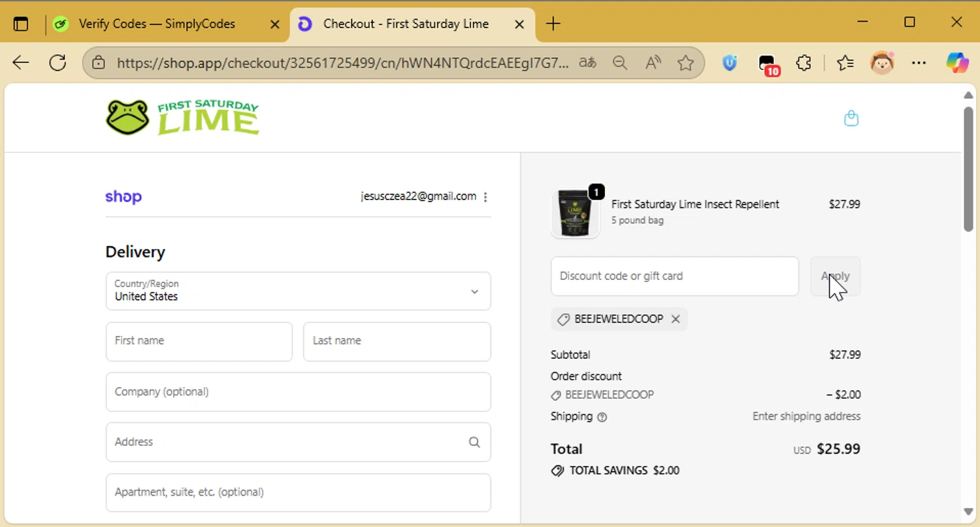
Task: Click the 5 pound bag variant text
Action: [638, 220]
